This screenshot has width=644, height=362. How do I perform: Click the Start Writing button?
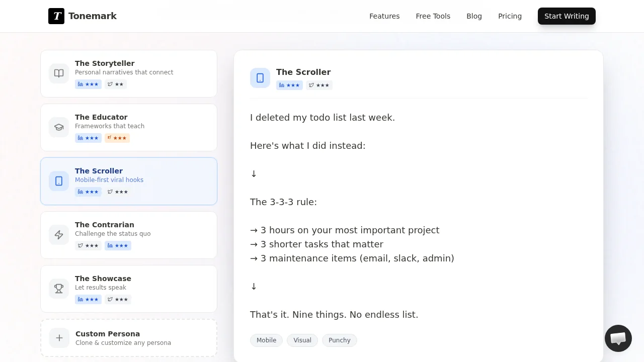pos(567,16)
